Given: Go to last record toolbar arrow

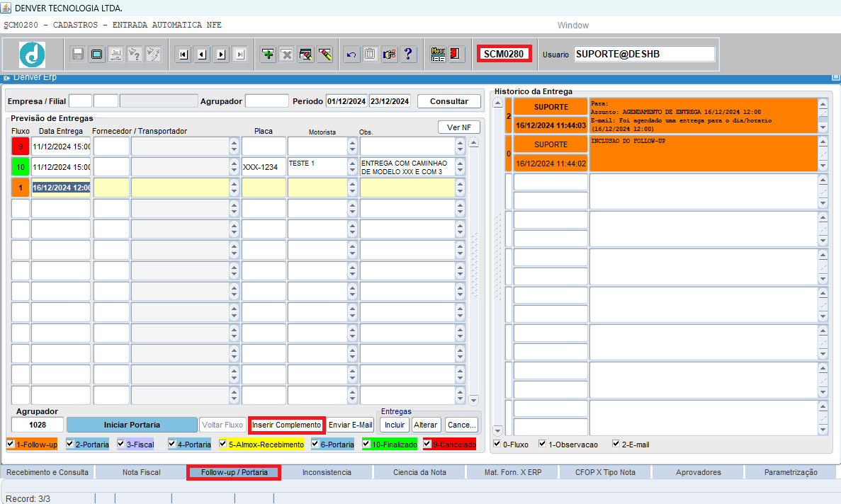Looking at the screenshot, I should tap(239, 54).
